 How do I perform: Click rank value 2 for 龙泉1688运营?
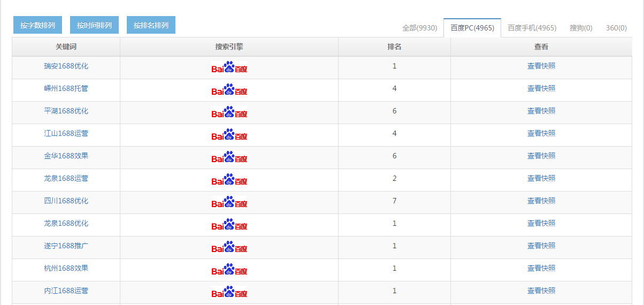(395, 179)
